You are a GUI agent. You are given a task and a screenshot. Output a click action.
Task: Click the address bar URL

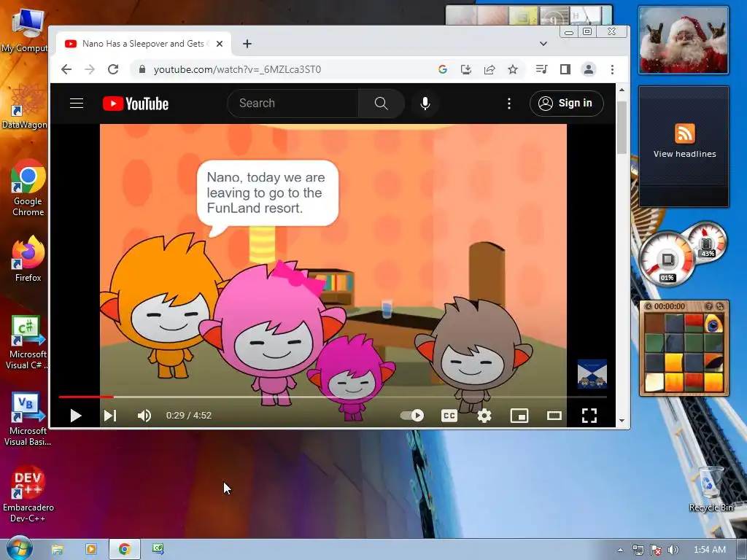tap(237, 69)
